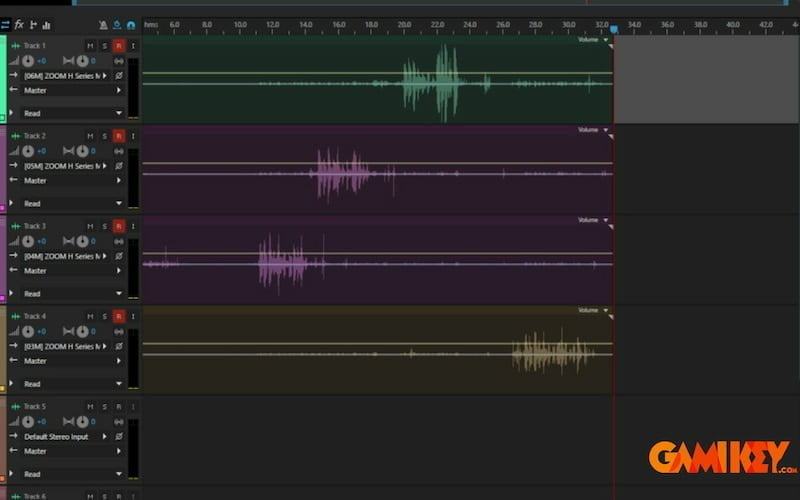800x500 pixels.
Task: Toggle polarity reverse on Track 4
Action: [x=119, y=346]
